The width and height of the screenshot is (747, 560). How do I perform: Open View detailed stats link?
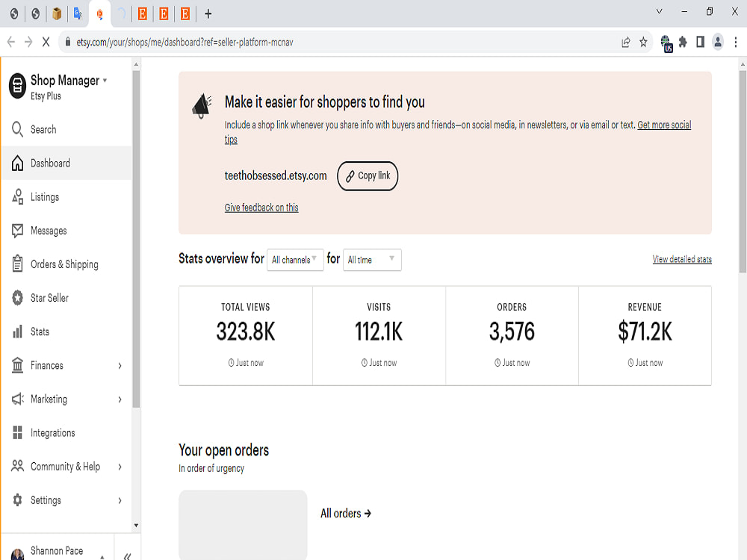coord(682,260)
